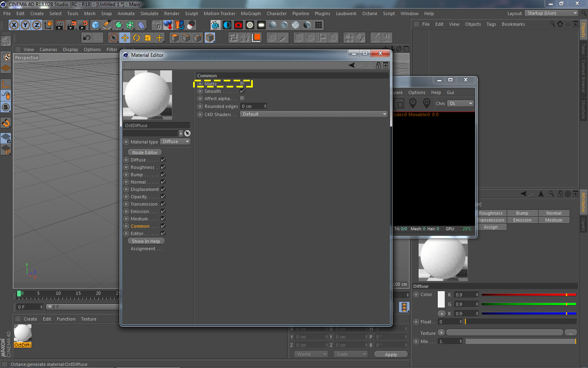The width and height of the screenshot is (588, 368).
Task: Enable the Affect alpha checkbox
Action: coord(242,99)
